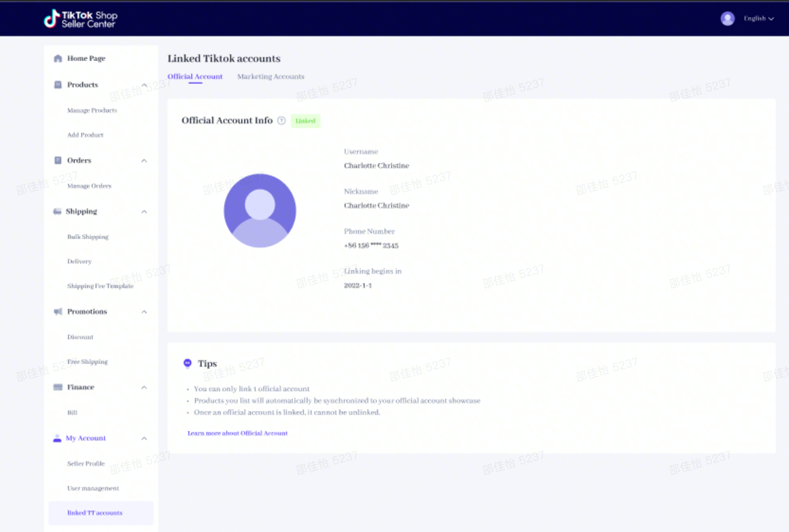Collapse the Products section chevron

144,85
